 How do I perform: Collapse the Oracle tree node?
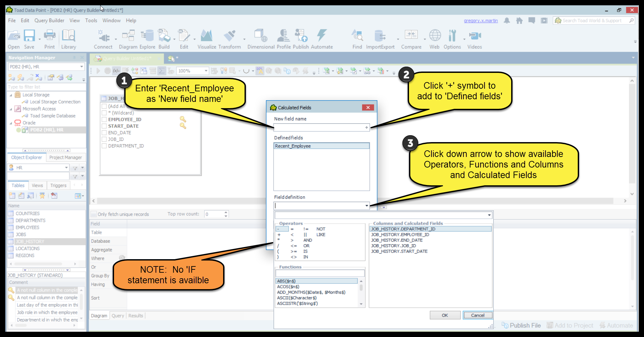[x=11, y=123]
